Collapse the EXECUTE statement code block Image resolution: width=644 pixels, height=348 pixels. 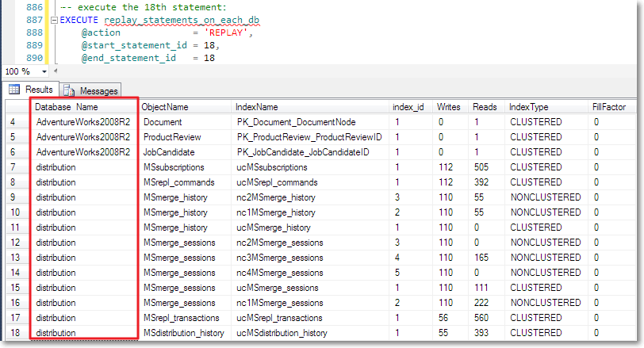click(x=53, y=21)
